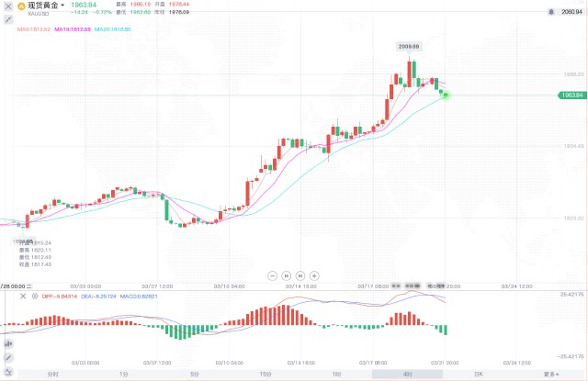Image resolution: width=588 pixels, height=381 pixels.
Task: Select the 分时 timeframe tab
Action: [x=52, y=375]
